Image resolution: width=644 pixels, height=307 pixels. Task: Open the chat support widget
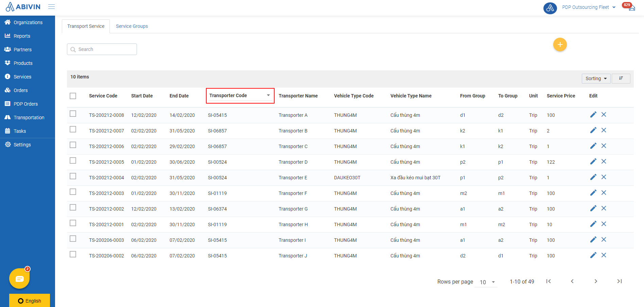pos(19,278)
